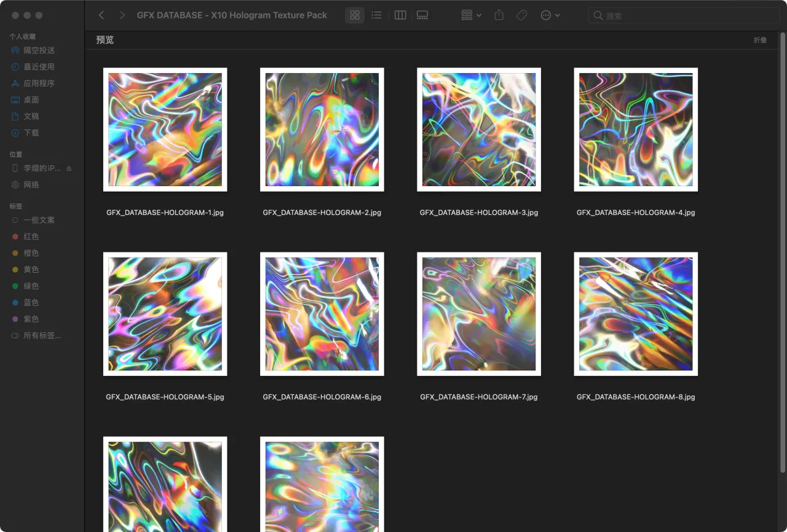Open the more actions ellipsis menu
787x532 pixels.
coord(550,15)
